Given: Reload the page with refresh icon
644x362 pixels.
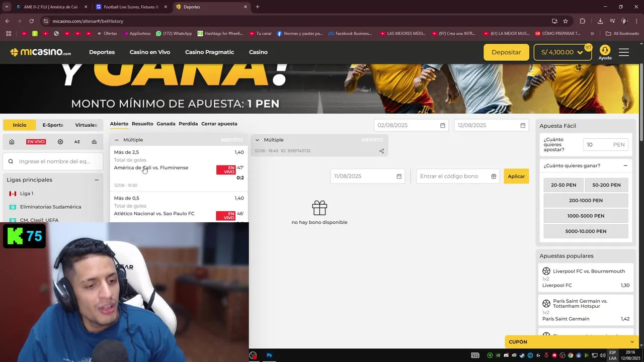Looking at the screenshot, I should click(x=31, y=21).
